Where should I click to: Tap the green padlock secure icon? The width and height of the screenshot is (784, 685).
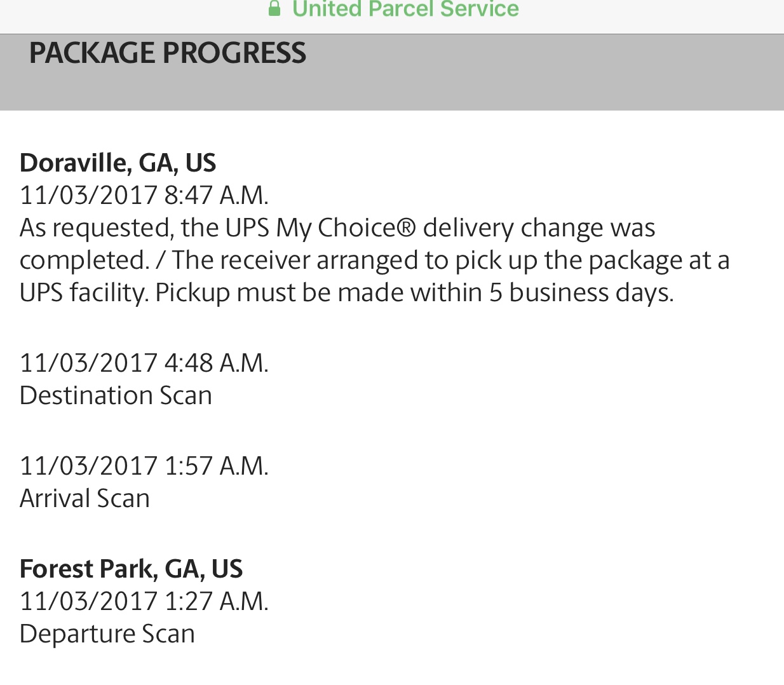point(274,8)
